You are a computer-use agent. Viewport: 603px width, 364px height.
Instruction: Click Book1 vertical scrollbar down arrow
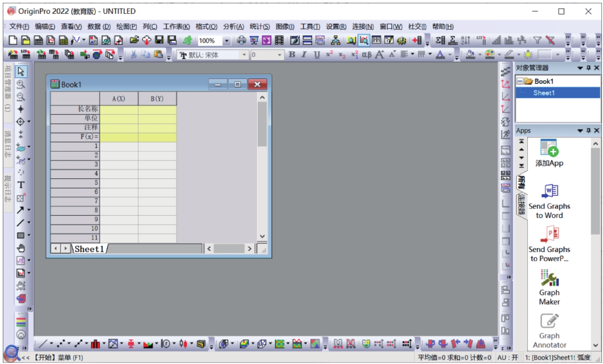click(262, 236)
